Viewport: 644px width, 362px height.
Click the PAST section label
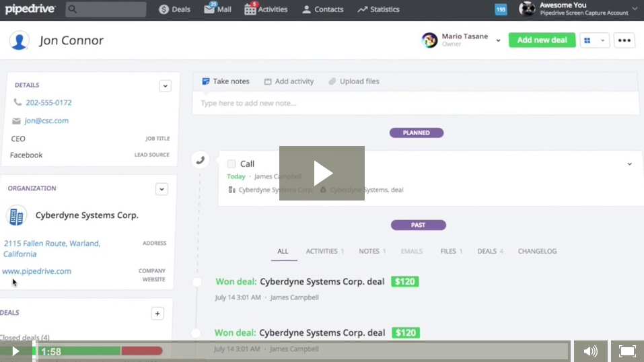click(x=418, y=225)
